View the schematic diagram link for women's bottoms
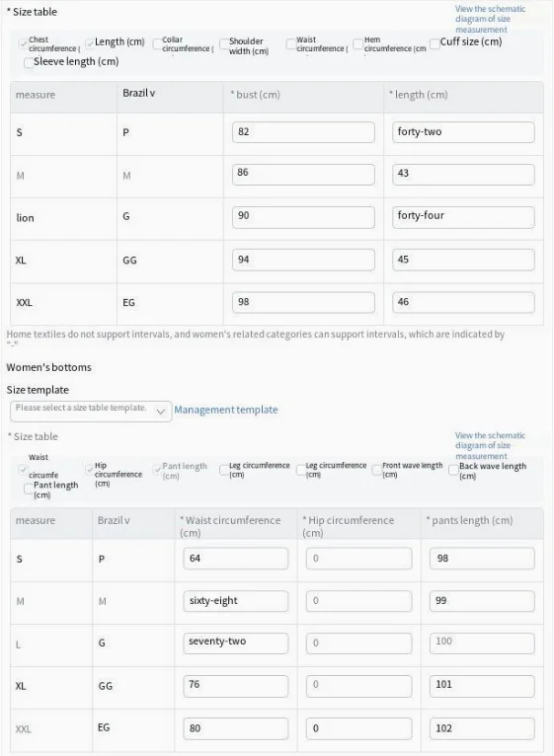Viewport: 554px width, 756px height. point(490,445)
